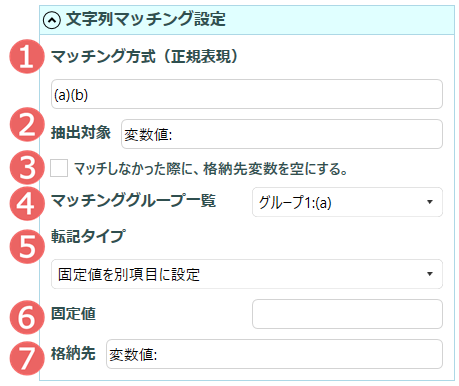The image size is (459, 386).
Task: Click the 抽出対象 variable input field
Action: pos(282,134)
